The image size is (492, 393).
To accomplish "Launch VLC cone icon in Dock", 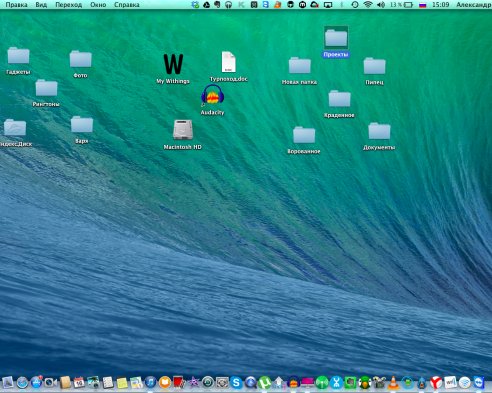I will click(393, 382).
